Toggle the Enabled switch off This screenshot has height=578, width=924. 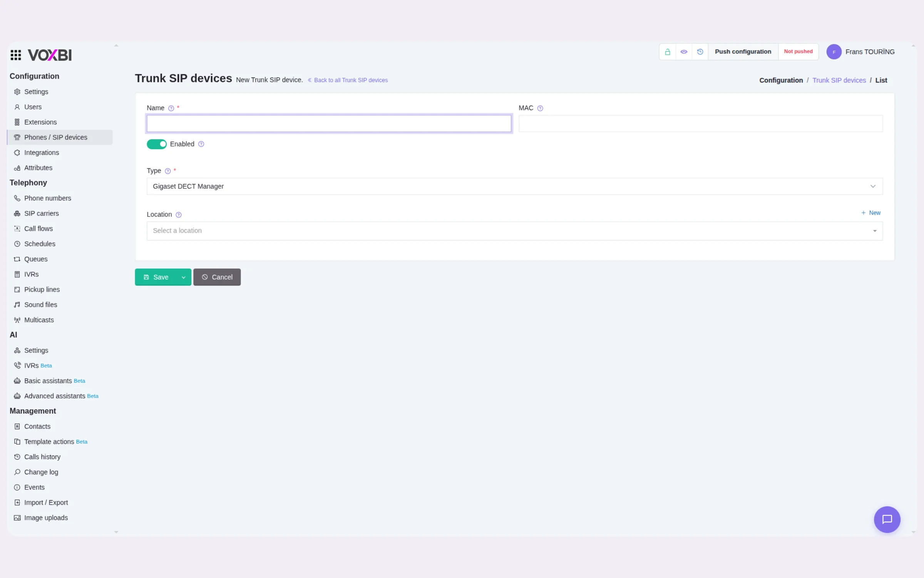[157, 144]
